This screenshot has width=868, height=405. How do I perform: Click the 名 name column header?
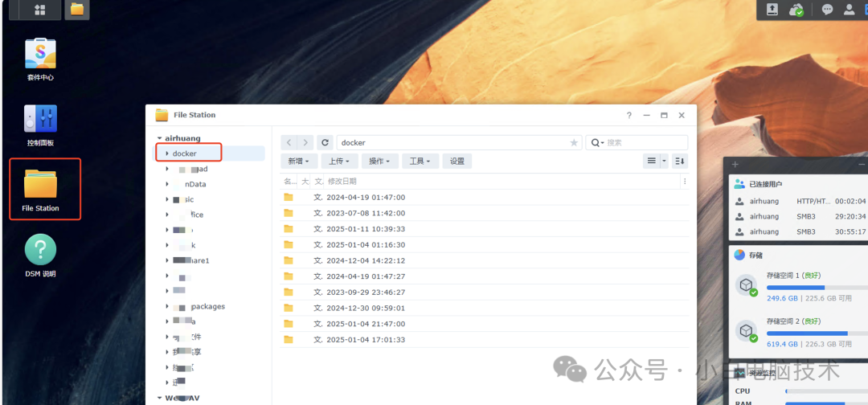[x=289, y=182]
